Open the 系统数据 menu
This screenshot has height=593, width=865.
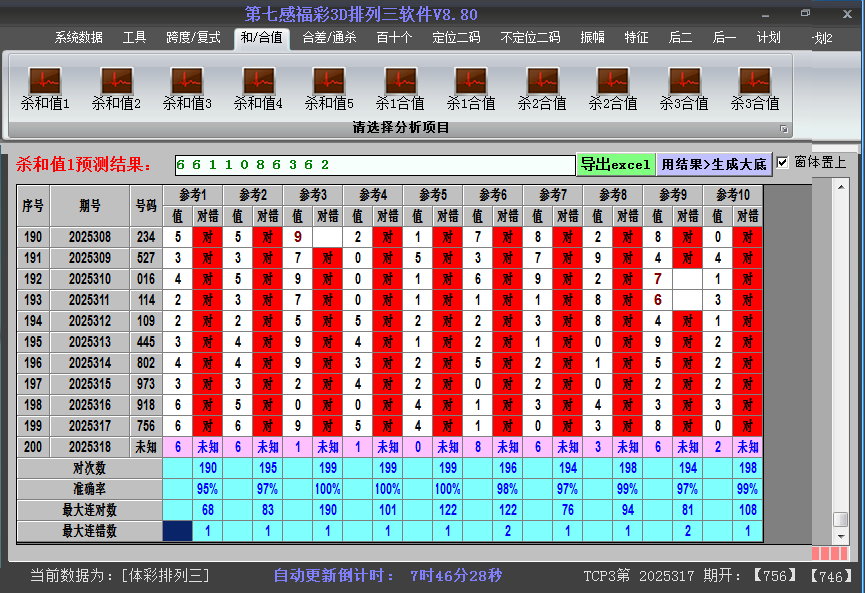click(x=78, y=38)
